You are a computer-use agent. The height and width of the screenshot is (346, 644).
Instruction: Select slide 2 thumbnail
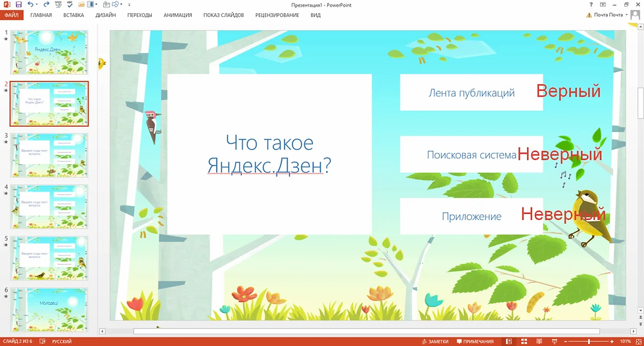point(49,104)
